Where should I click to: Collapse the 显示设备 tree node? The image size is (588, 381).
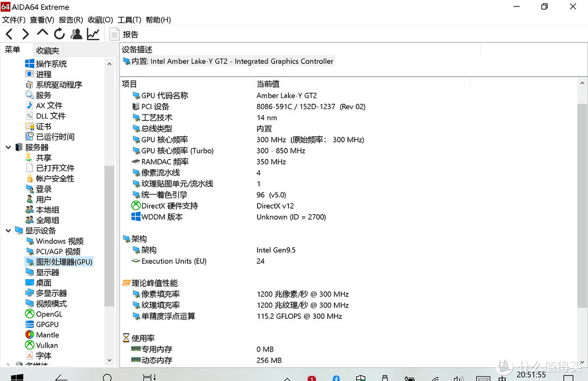(8, 231)
